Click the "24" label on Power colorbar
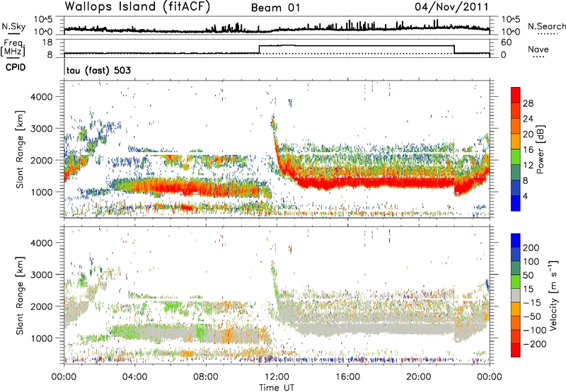This screenshot has height=392, width=566. point(528,119)
